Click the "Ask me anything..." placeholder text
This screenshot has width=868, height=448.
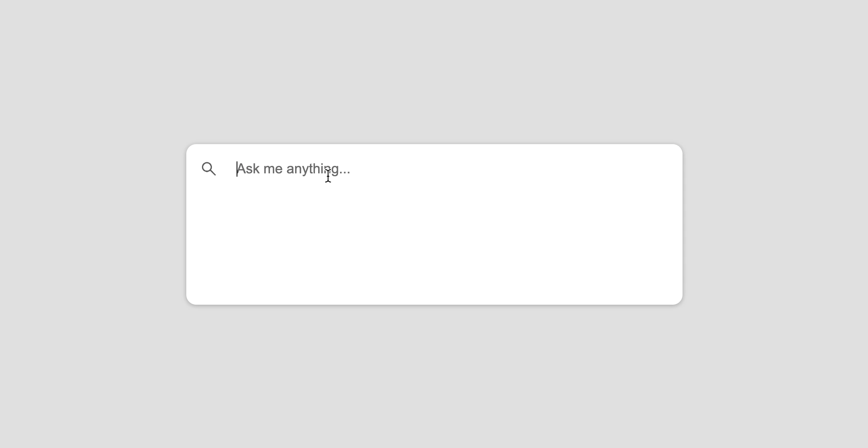coord(293,169)
